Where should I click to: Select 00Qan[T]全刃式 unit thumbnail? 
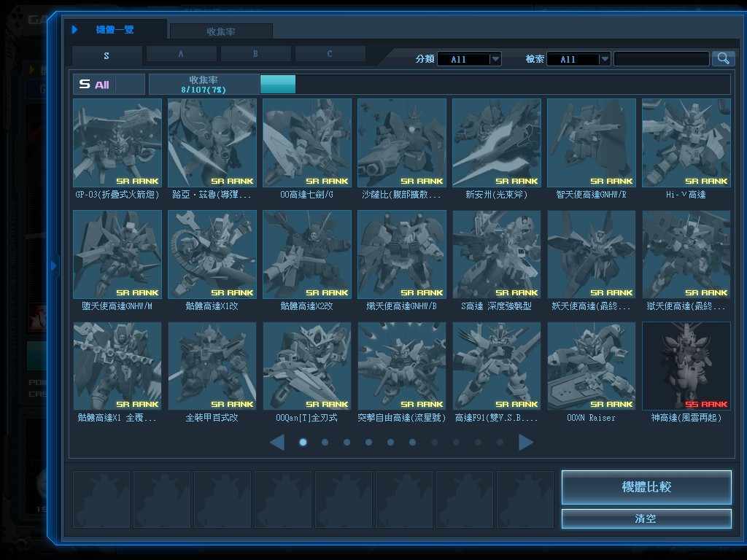307,366
